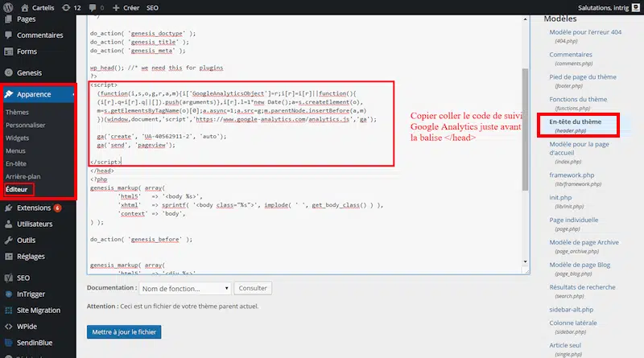Click the Extensions plugin icon

point(8,207)
